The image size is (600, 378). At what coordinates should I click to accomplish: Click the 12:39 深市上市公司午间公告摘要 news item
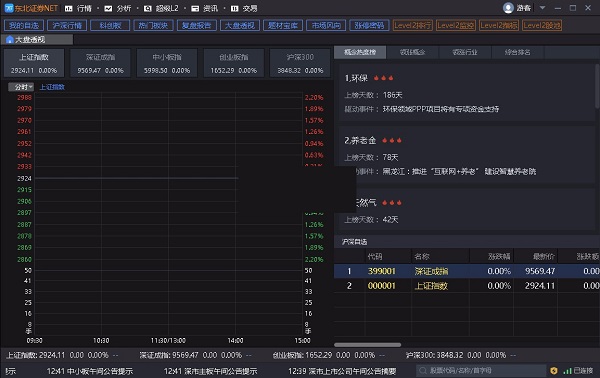[342, 371]
